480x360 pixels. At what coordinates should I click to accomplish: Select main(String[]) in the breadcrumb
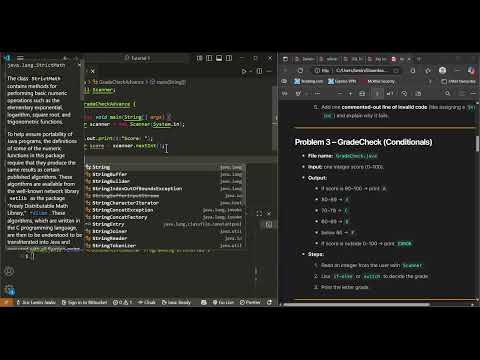click(x=168, y=82)
